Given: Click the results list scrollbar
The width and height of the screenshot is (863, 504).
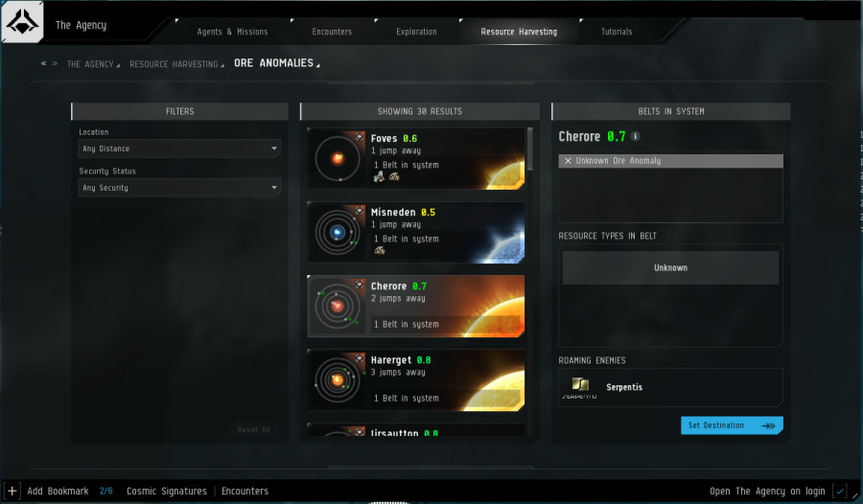Looking at the screenshot, I should pos(530,149).
